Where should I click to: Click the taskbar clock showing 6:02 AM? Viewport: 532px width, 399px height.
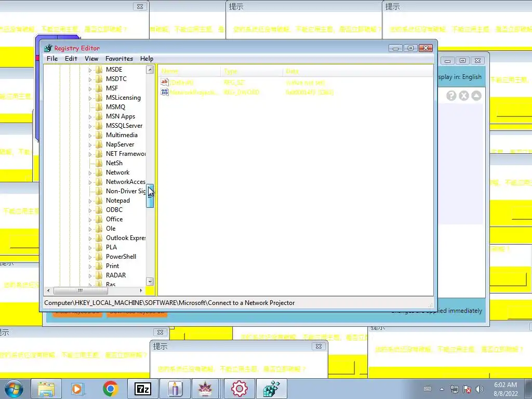click(x=506, y=389)
